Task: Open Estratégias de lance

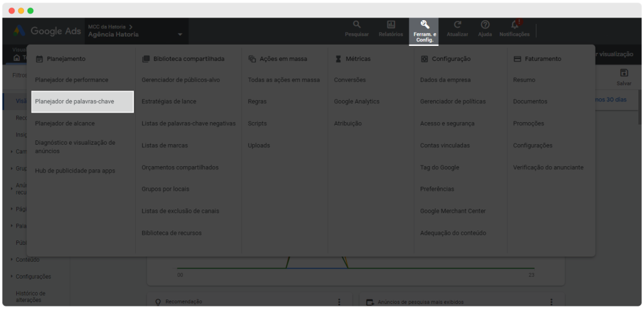Action: [169, 101]
